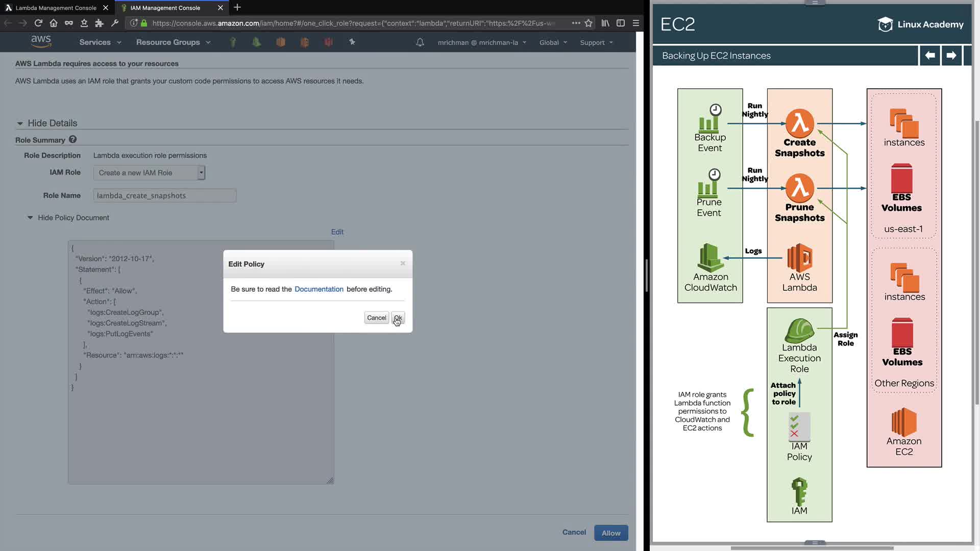980x551 pixels.
Task: Click into the Role Name field
Action: coord(164,195)
